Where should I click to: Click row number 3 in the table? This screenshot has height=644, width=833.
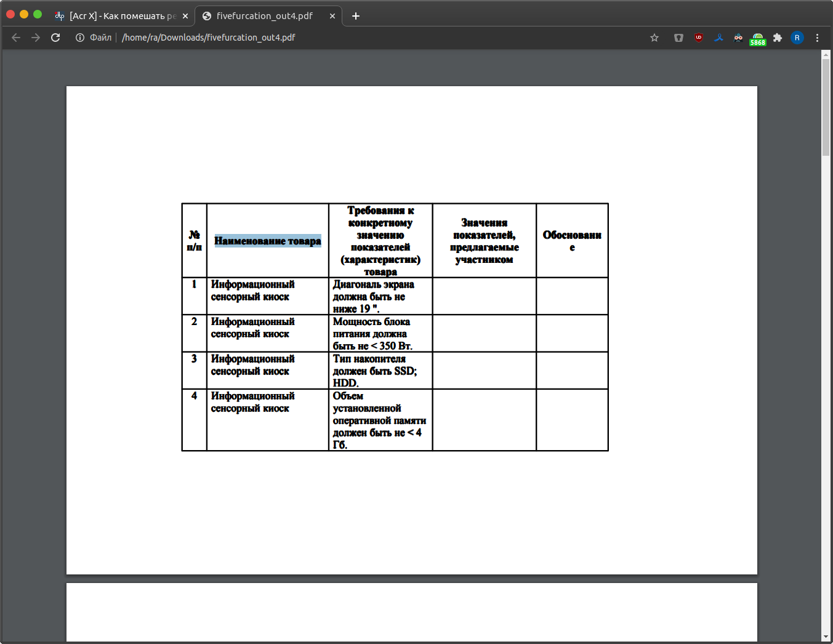pos(195,358)
